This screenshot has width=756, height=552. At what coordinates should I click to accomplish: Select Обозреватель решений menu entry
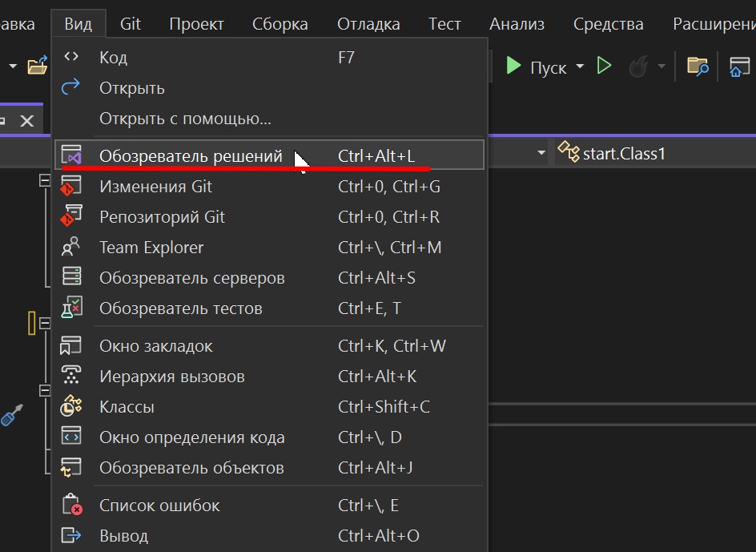tap(269, 155)
